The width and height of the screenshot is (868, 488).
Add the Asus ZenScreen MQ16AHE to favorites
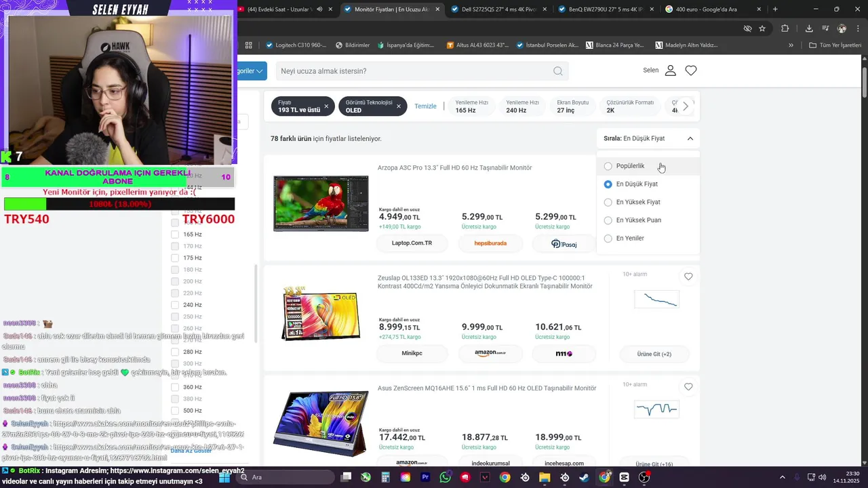[688, 387]
